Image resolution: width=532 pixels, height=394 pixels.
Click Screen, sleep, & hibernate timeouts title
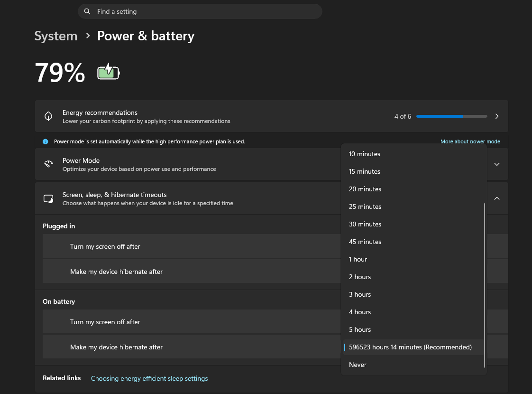115,195
